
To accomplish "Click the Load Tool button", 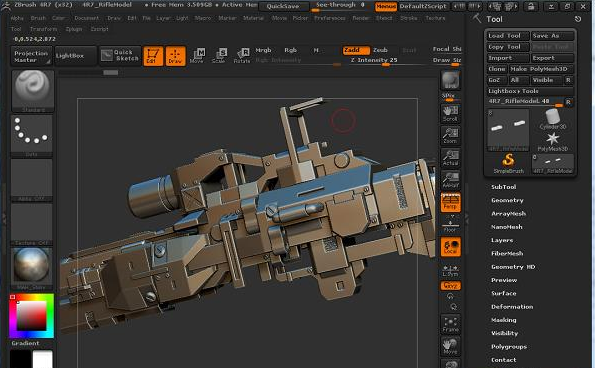I will pyautogui.click(x=508, y=36).
